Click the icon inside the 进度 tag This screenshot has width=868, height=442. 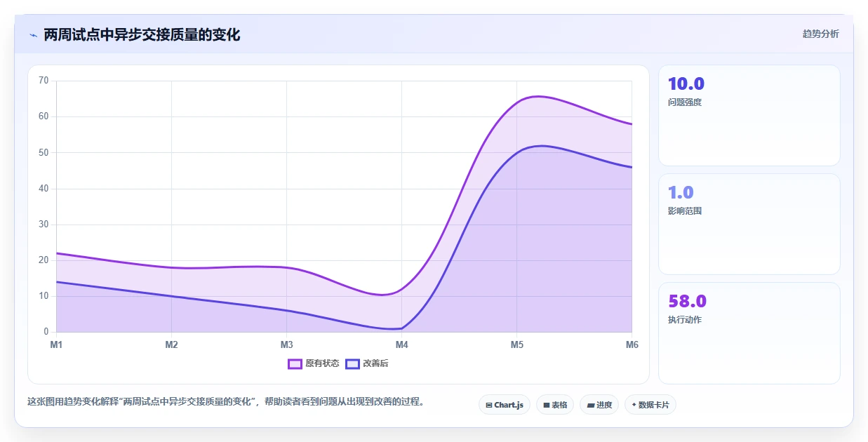pyautogui.click(x=590, y=405)
